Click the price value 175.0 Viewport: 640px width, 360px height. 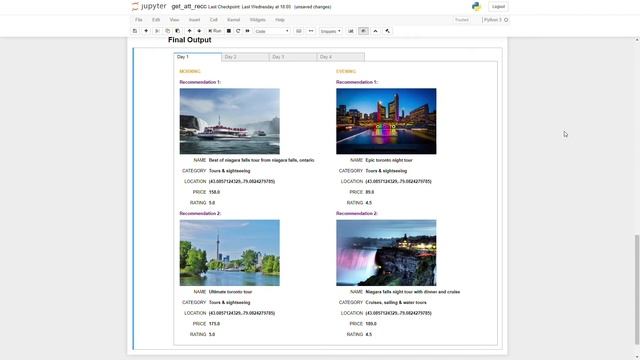pos(214,324)
